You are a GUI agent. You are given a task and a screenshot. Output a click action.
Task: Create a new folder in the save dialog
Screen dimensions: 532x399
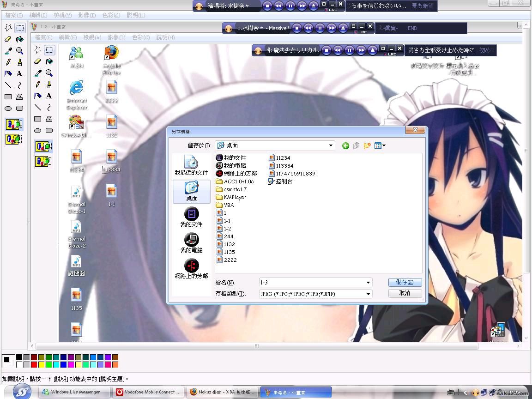(367, 145)
